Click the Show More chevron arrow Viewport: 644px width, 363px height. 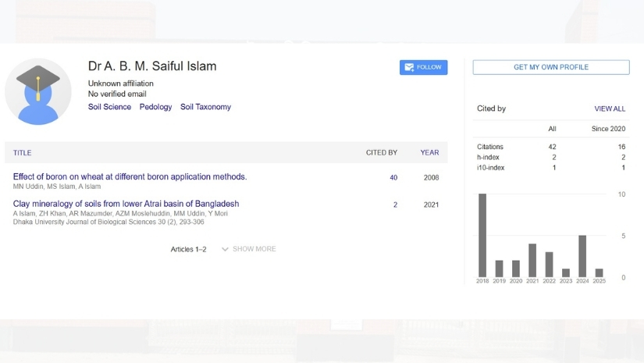point(225,249)
